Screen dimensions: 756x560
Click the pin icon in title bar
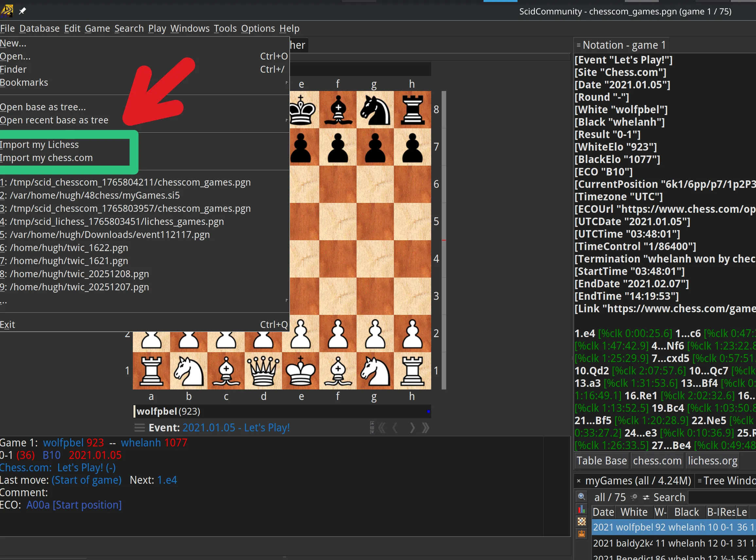pyautogui.click(x=22, y=11)
